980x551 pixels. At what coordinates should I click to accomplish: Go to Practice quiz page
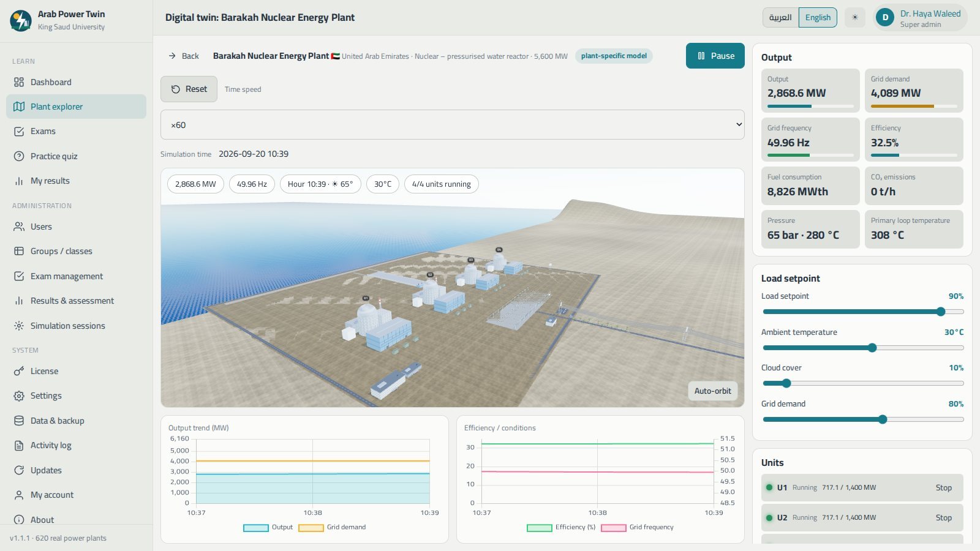(x=76, y=156)
